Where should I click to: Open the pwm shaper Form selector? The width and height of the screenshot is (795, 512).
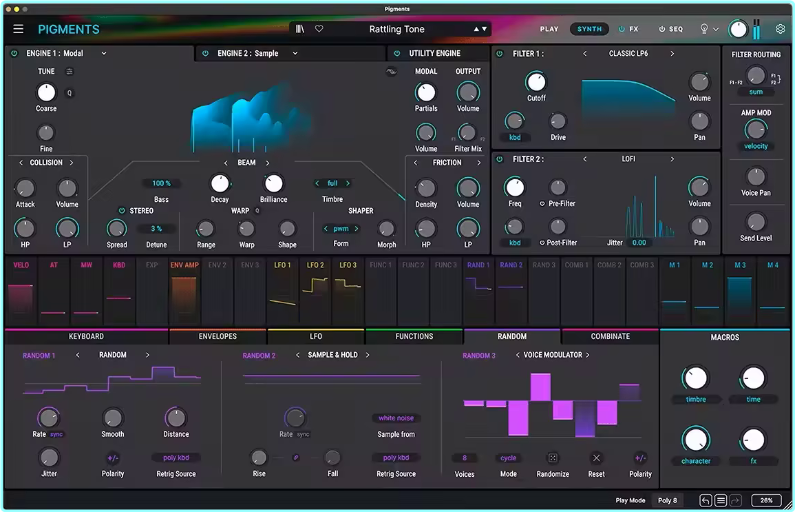pyautogui.click(x=341, y=229)
